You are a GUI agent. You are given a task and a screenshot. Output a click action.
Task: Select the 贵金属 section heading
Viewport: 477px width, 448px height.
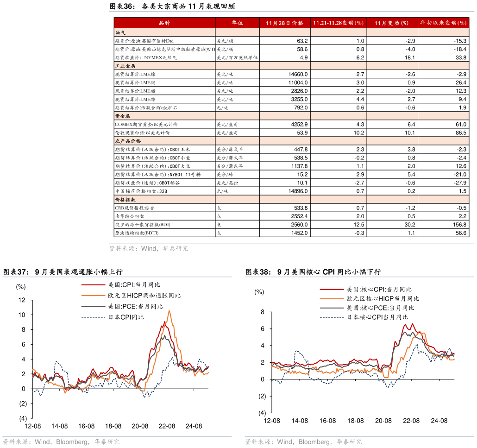click(122, 116)
